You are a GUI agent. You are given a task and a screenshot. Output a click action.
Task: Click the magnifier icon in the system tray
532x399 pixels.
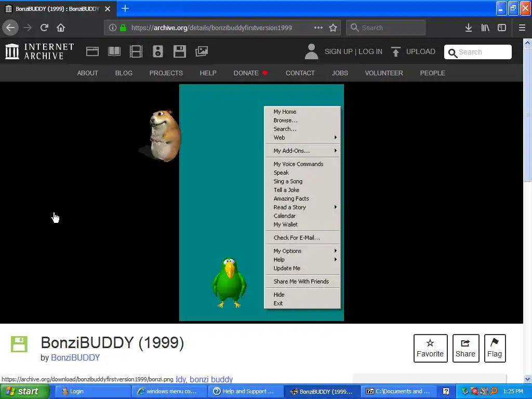[x=494, y=392]
